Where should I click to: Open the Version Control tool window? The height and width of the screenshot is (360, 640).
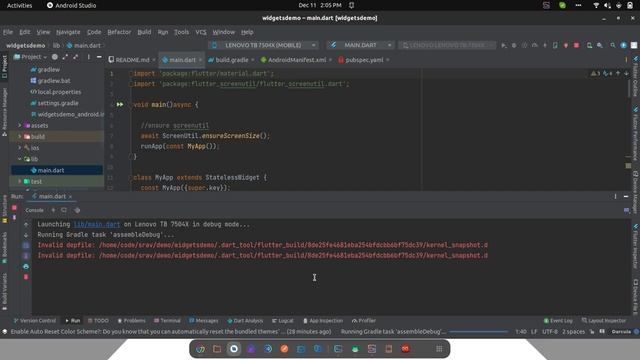coord(35,320)
